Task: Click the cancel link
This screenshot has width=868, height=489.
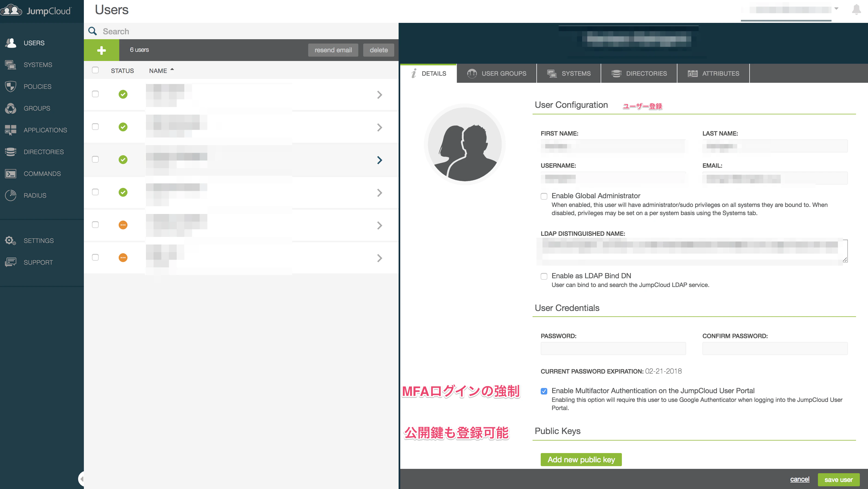Action: click(800, 479)
